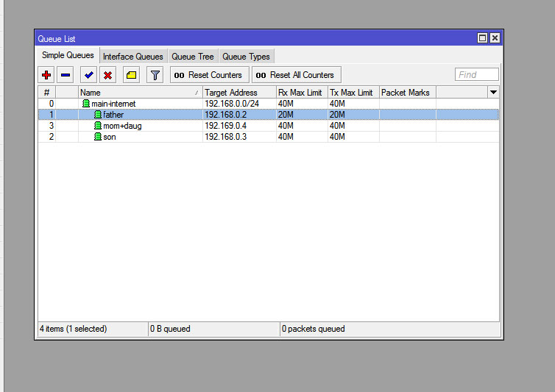The height and width of the screenshot is (392, 555).
Task: Enable queue with the blue checkmark icon
Action: point(88,75)
